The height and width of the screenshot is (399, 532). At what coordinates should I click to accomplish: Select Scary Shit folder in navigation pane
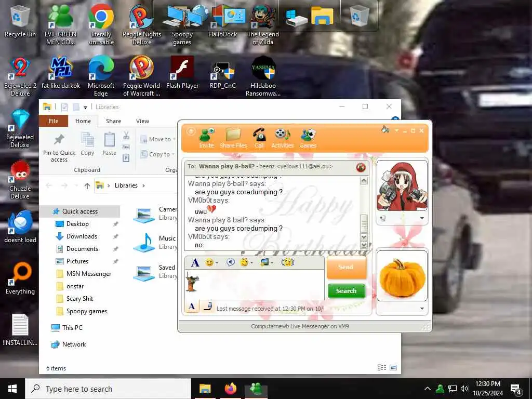point(79,299)
